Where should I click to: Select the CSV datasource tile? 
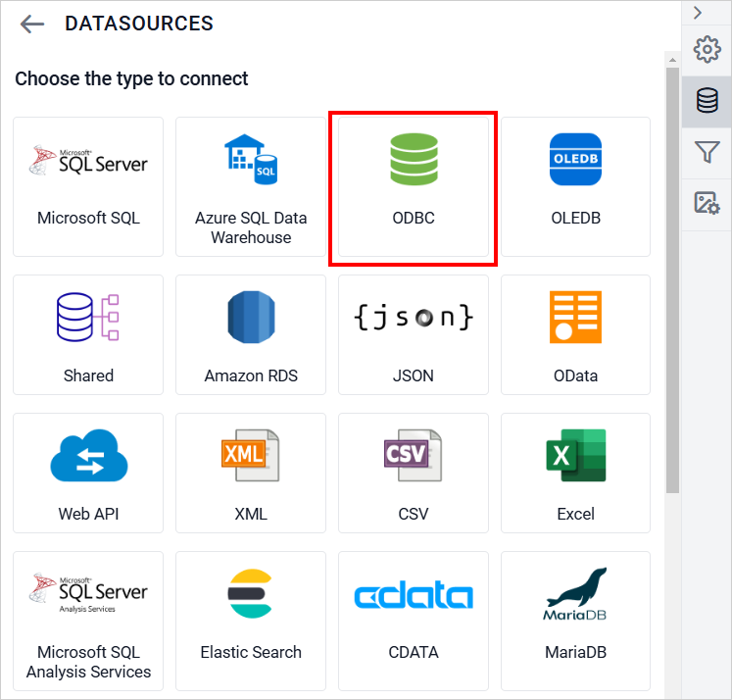414,473
